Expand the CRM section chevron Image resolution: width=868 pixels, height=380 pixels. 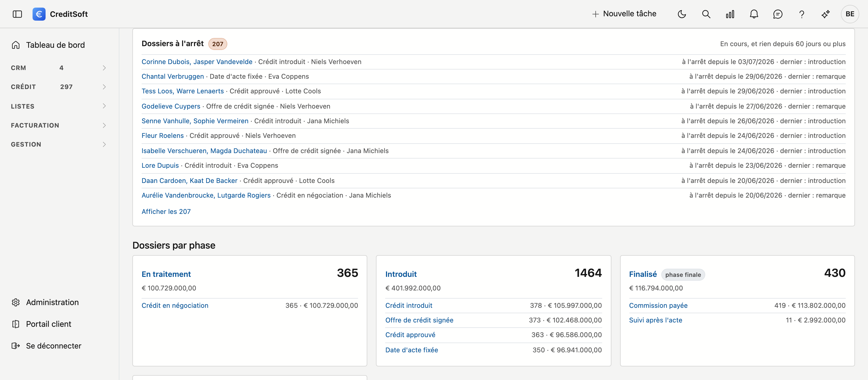point(104,68)
